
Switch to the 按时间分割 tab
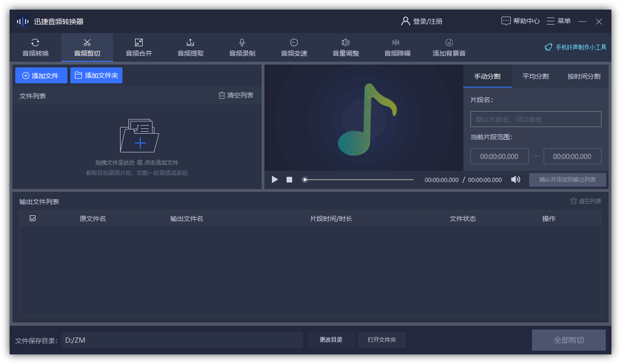coord(584,76)
